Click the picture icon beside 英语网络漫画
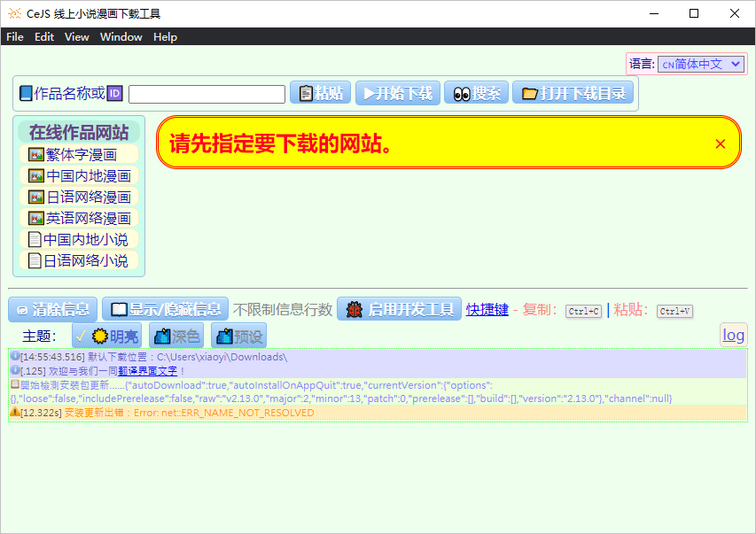The image size is (756, 534). pos(36,219)
